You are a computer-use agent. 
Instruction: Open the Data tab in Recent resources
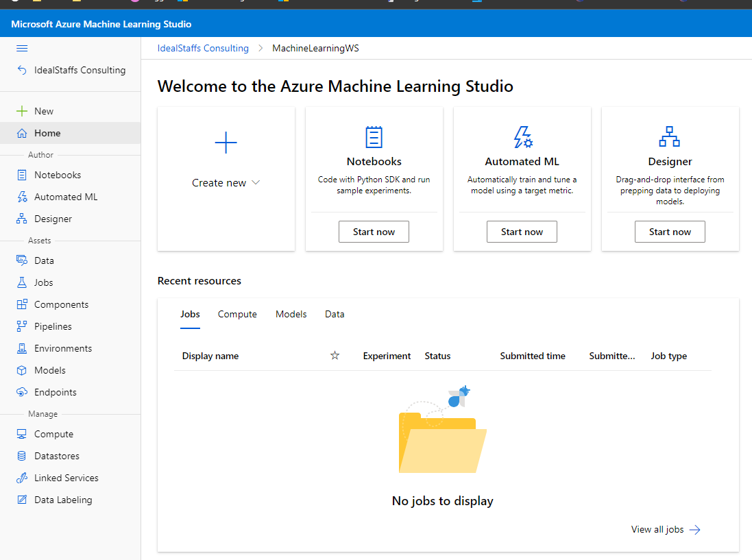click(x=335, y=314)
